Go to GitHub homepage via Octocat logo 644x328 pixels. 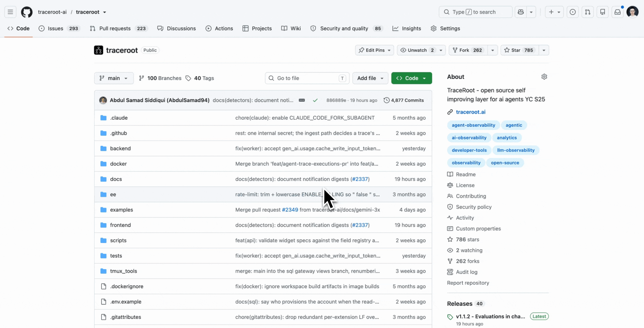coord(27,12)
